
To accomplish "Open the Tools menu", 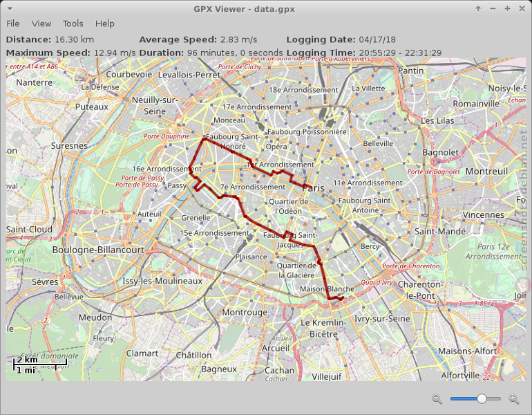I will 73,24.
